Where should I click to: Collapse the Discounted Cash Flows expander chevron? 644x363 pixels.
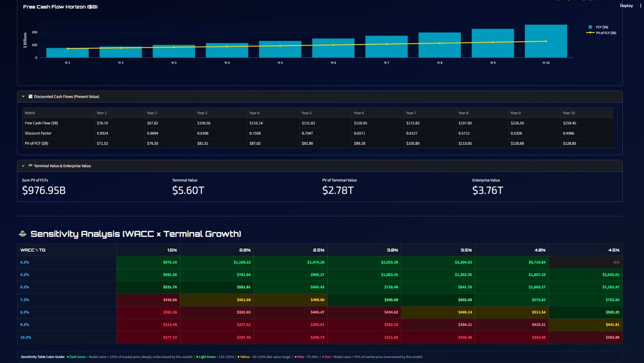click(x=23, y=97)
